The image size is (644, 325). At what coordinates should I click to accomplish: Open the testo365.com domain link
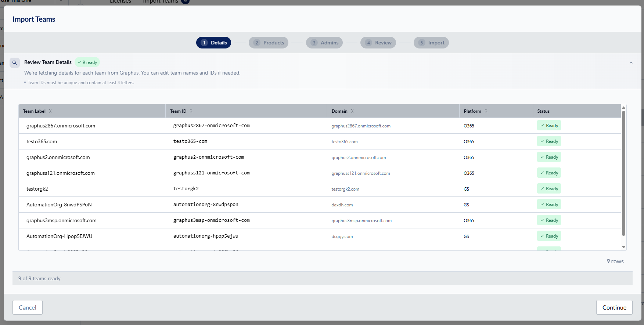[344, 142]
